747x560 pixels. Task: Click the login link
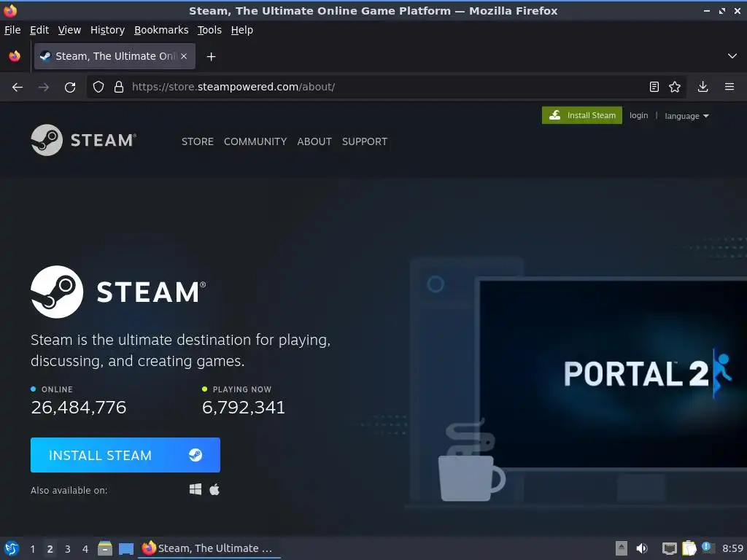(638, 115)
